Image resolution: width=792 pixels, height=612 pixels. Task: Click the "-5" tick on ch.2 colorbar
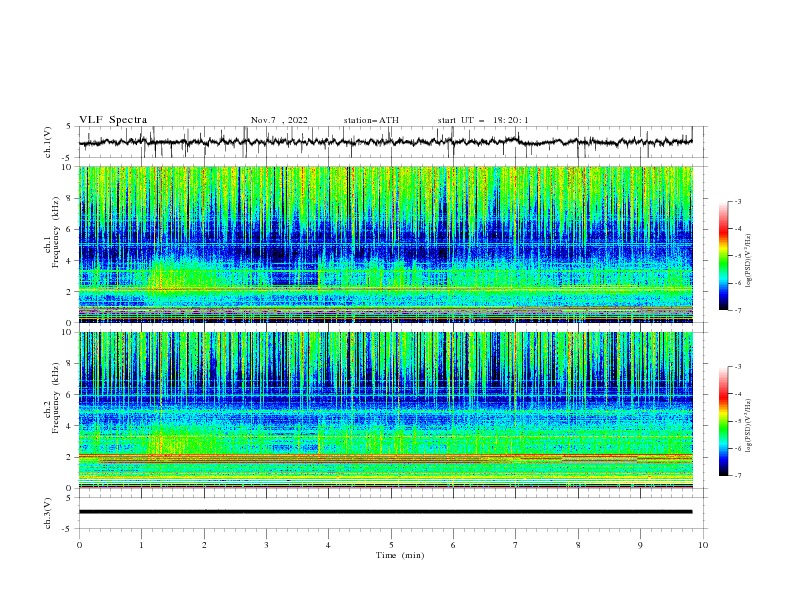click(x=737, y=421)
